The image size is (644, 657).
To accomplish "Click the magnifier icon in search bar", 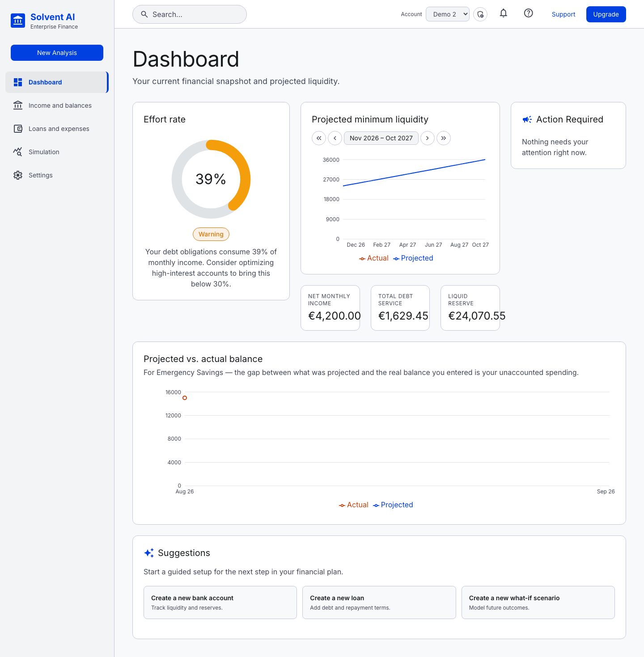I will click(144, 14).
